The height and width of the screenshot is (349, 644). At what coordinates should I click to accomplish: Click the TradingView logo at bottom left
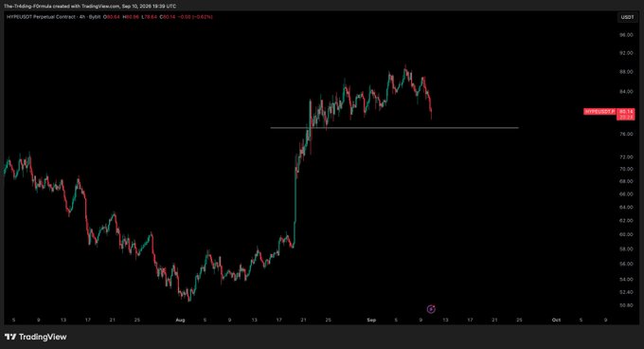click(x=36, y=337)
